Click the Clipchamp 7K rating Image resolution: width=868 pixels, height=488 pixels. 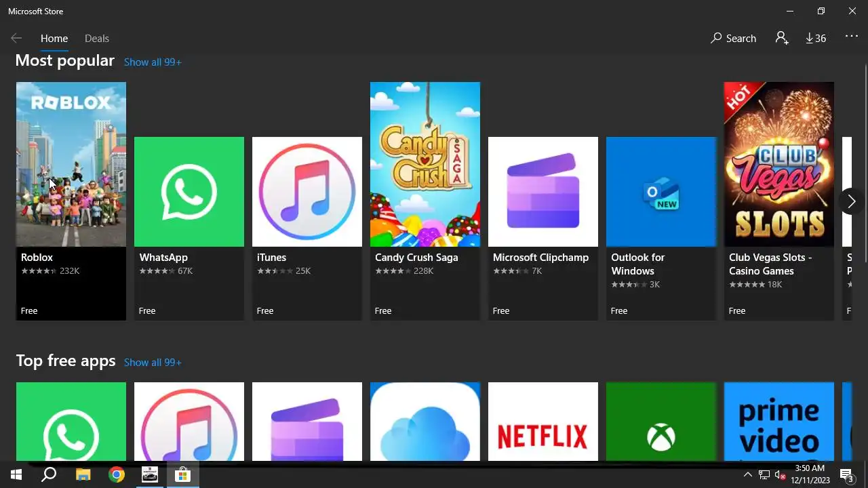[x=517, y=271]
